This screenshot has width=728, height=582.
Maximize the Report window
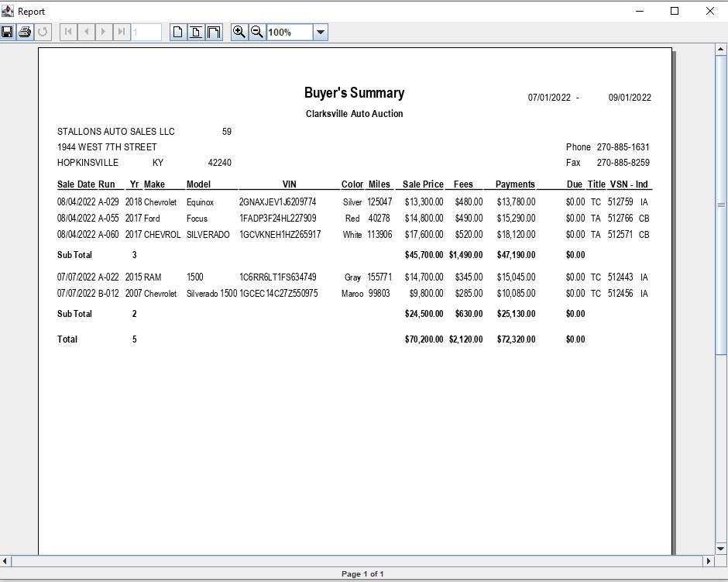[x=675, y=11]
